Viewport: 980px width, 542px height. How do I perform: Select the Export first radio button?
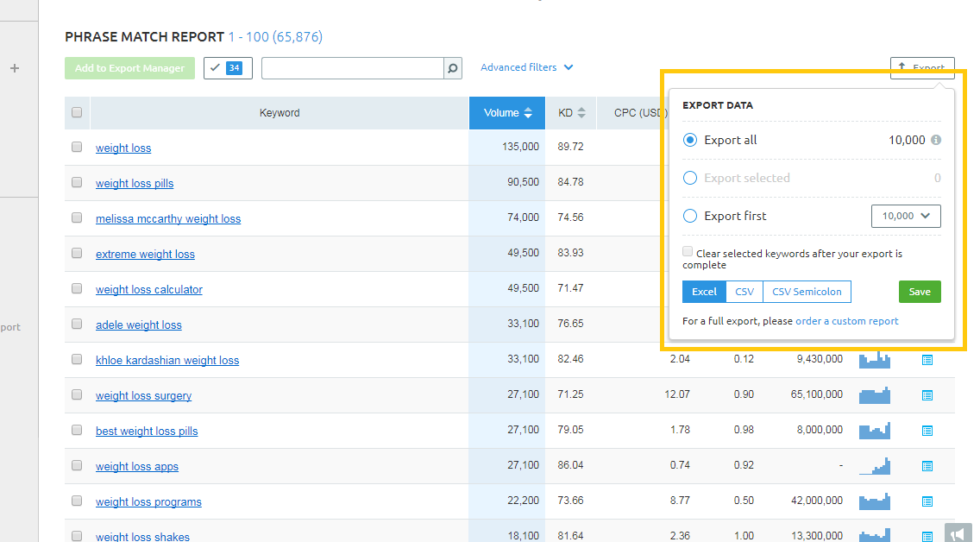coord(690,216)
